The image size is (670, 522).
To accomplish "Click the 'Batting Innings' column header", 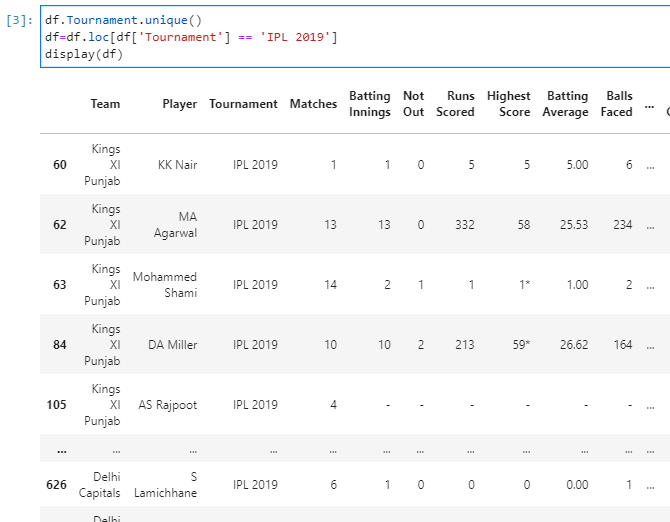I will pos(370,104).
